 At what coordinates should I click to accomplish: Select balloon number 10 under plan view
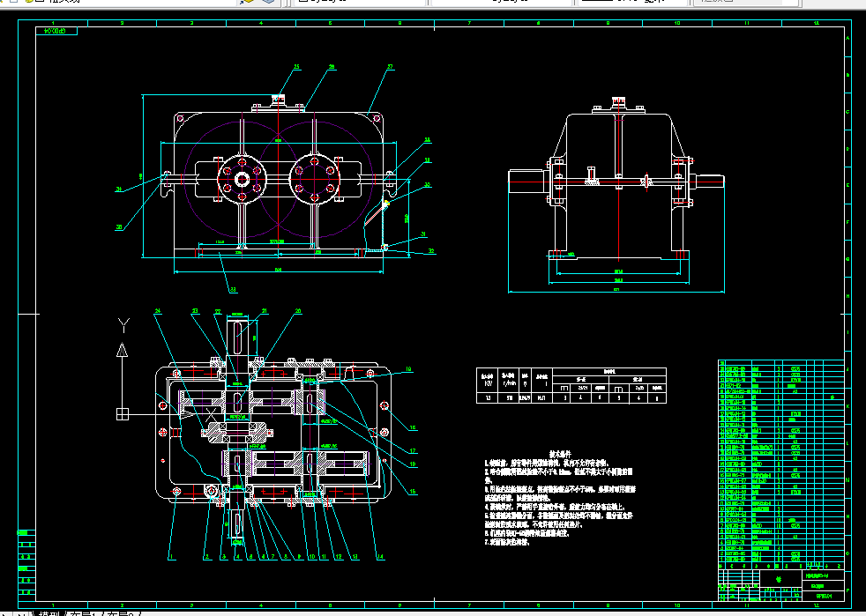(312, 557)
